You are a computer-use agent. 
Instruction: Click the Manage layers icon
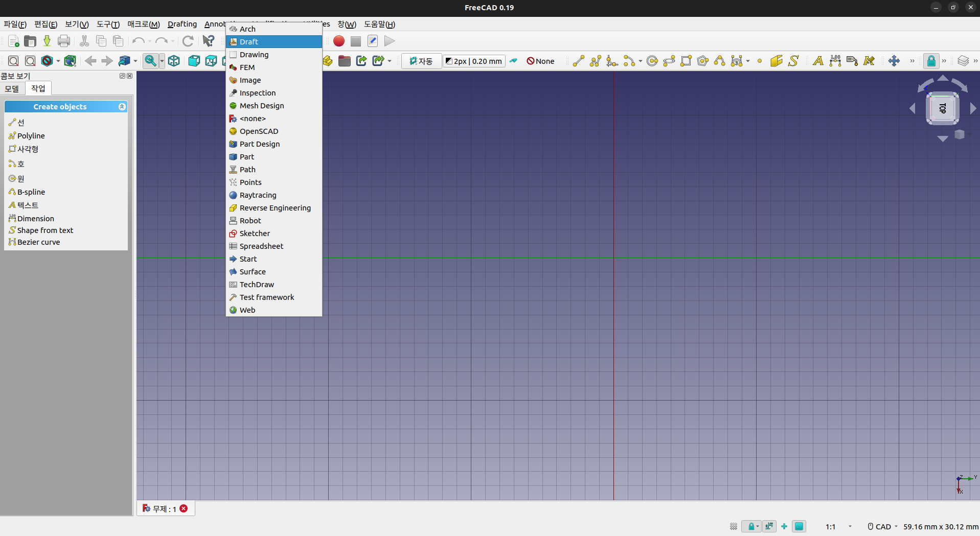(963, 61)
